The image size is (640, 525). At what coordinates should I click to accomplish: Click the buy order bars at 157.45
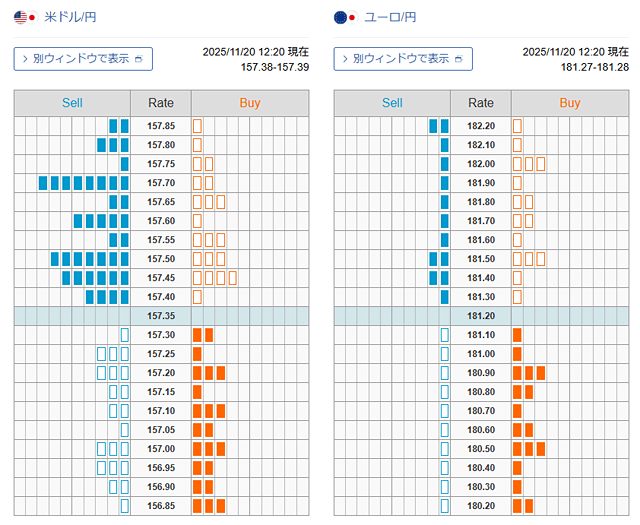214,278
